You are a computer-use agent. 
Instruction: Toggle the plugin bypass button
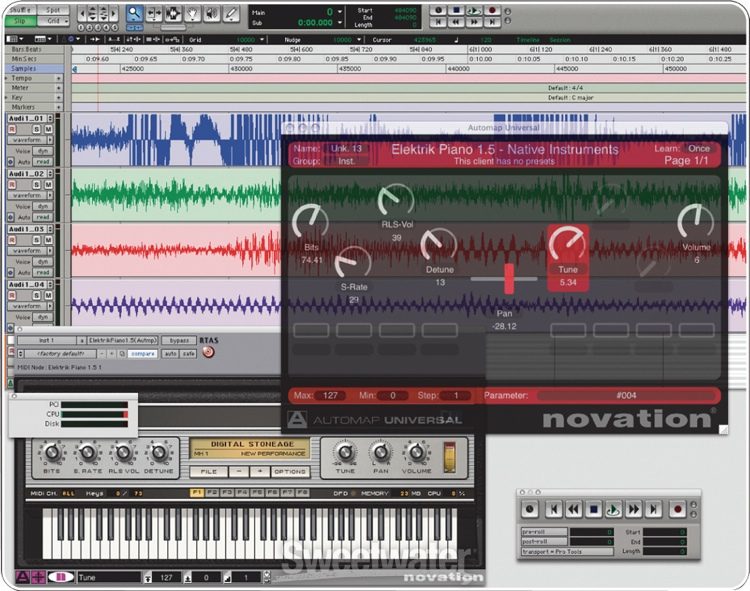pos(179,340)
